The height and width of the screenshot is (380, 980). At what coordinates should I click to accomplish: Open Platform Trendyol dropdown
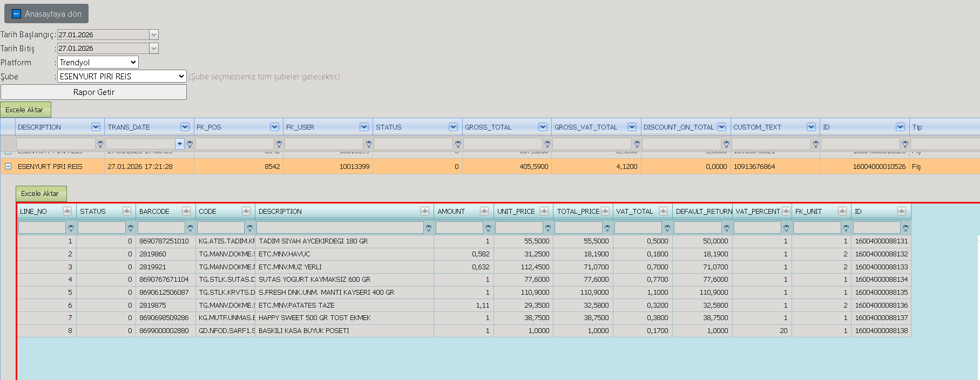coord(98,63)
